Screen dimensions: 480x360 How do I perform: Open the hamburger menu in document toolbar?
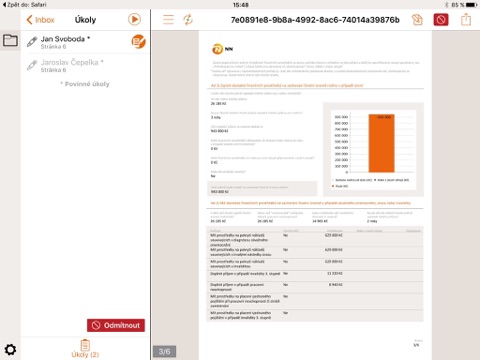168,20
